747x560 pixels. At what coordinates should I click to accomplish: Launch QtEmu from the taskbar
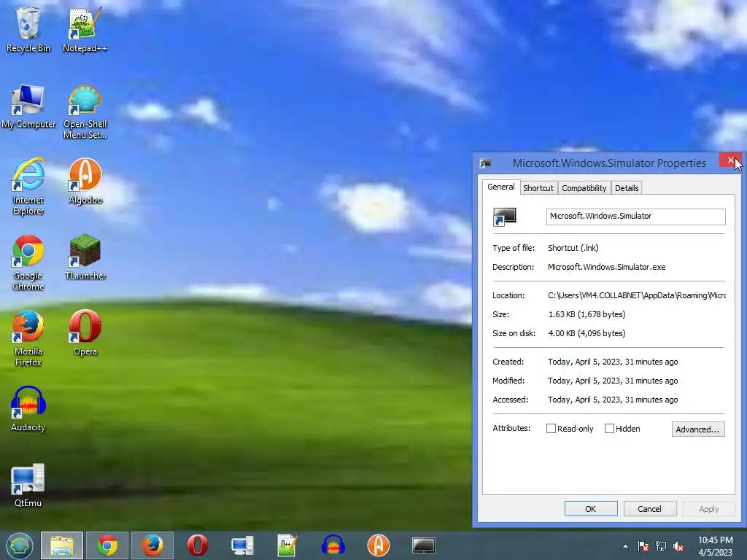242,545
